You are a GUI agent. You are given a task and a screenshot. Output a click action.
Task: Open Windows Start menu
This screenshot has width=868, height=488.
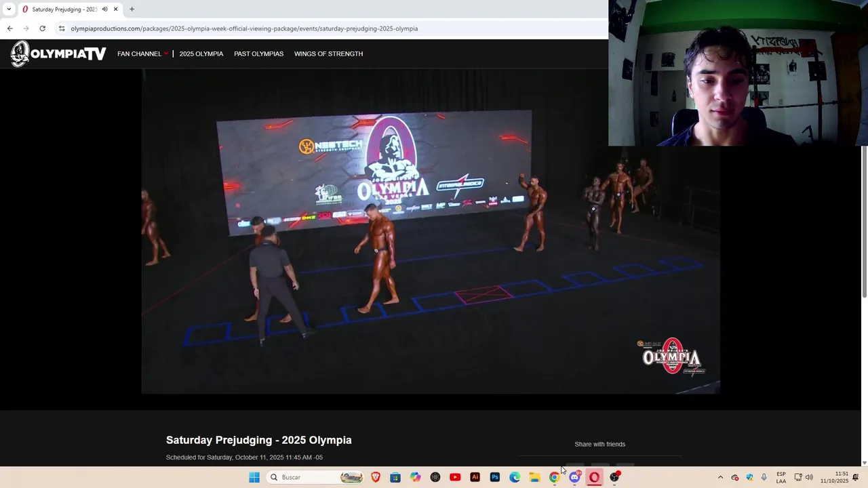[x=254, y=477]
